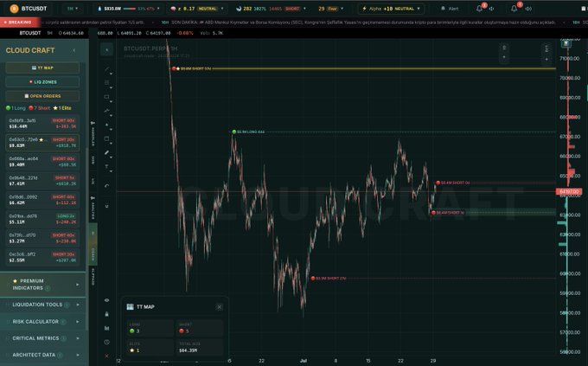Filter by 7 Short red indicator
The width and height of the screenshot is (588, 366).
click(40, 108)
